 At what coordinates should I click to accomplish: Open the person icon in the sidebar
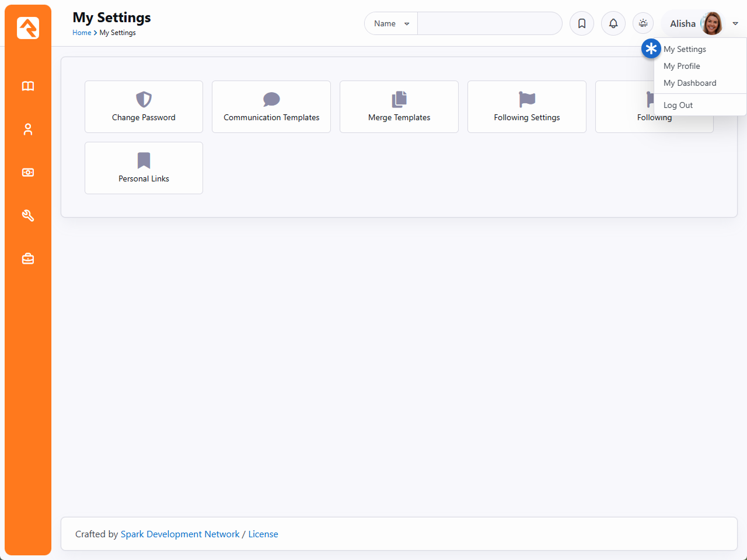click(x=28, y=129)
